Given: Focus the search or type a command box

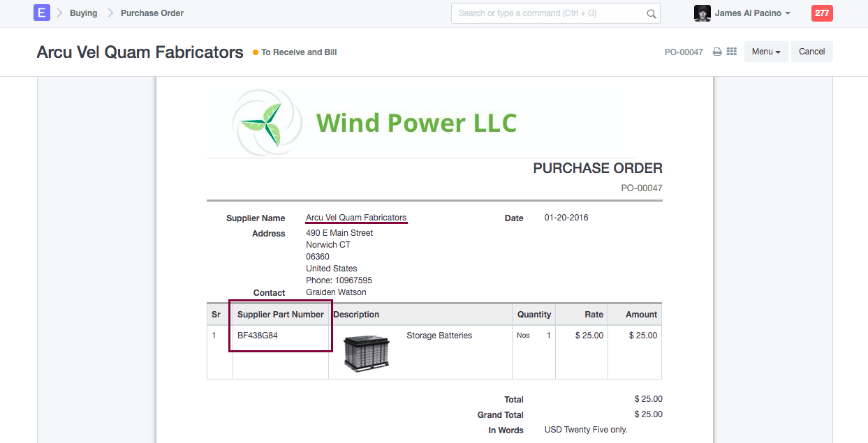Looking at the screenshot, I should coord(548,13).
